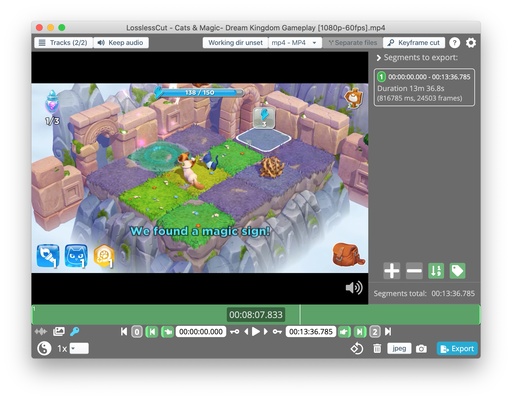Open the mp4 - MP4 format dropdown

click(295, 43)
